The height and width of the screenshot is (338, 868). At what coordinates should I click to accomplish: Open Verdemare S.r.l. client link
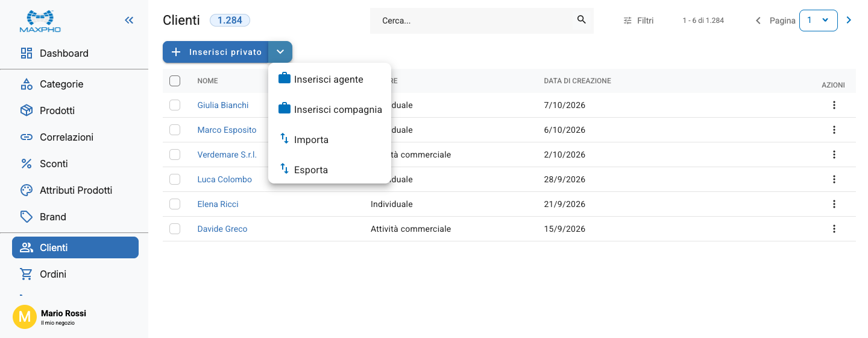(227, 155)
